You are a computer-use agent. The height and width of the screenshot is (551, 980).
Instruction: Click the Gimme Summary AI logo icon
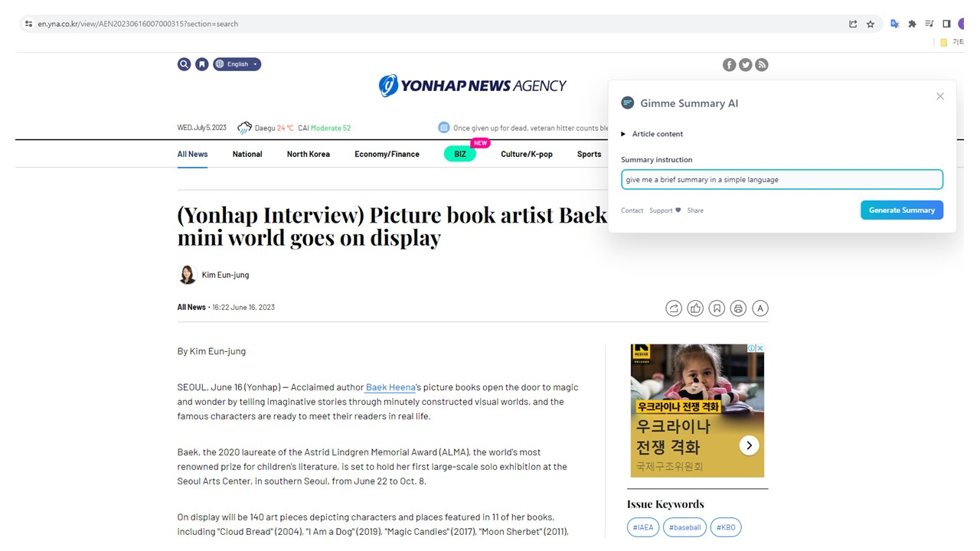628,103
